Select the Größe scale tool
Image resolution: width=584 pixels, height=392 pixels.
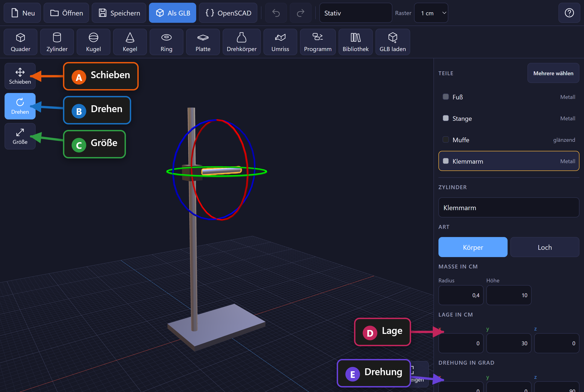tap(20, 136)
